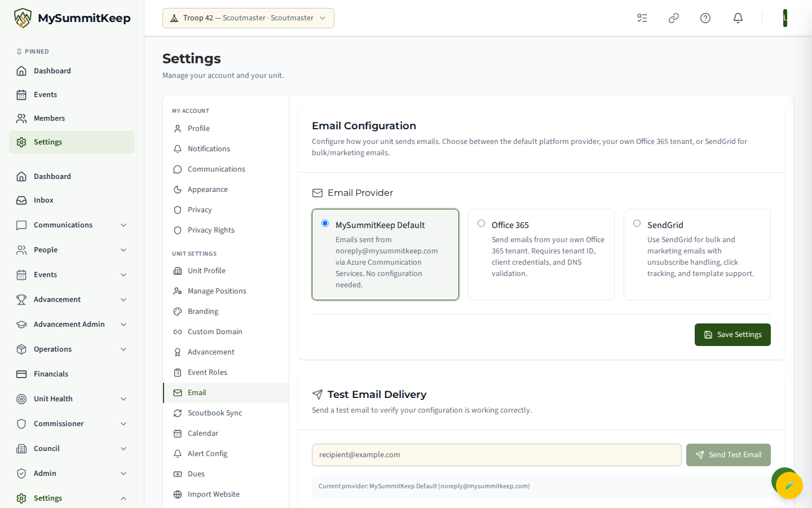812x508 pixels.
Task: Select the Email settings item
Action: (x=226, y=393)
